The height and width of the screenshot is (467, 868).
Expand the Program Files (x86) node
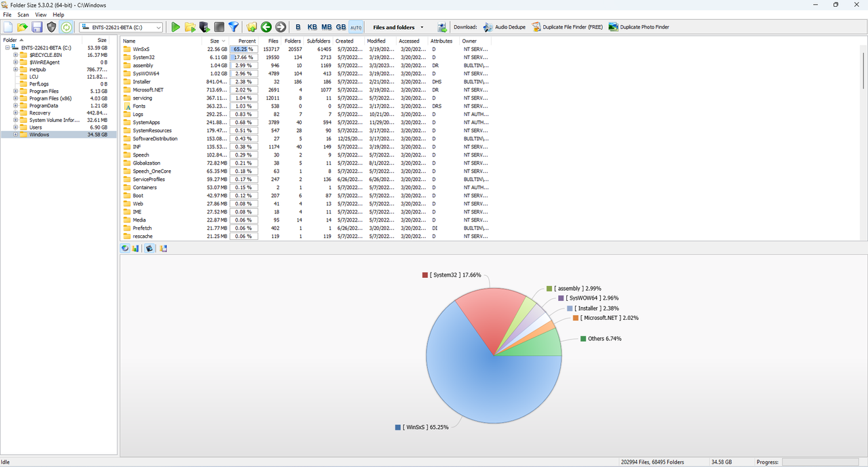(x=16, y=98)
